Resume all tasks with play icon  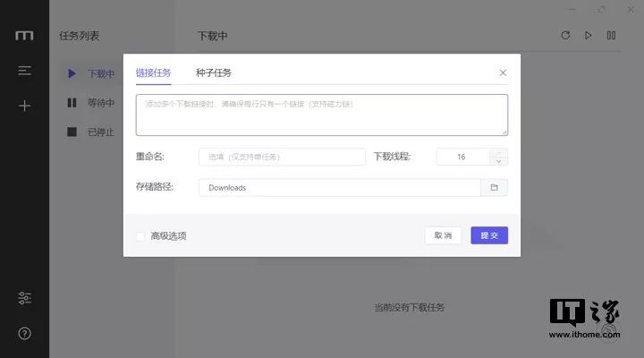click(x=589, y=35)
